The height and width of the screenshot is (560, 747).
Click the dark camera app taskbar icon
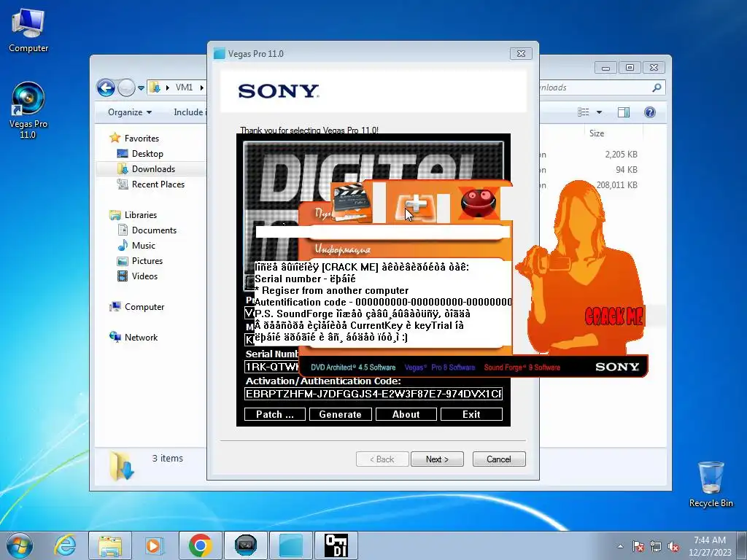245,545
